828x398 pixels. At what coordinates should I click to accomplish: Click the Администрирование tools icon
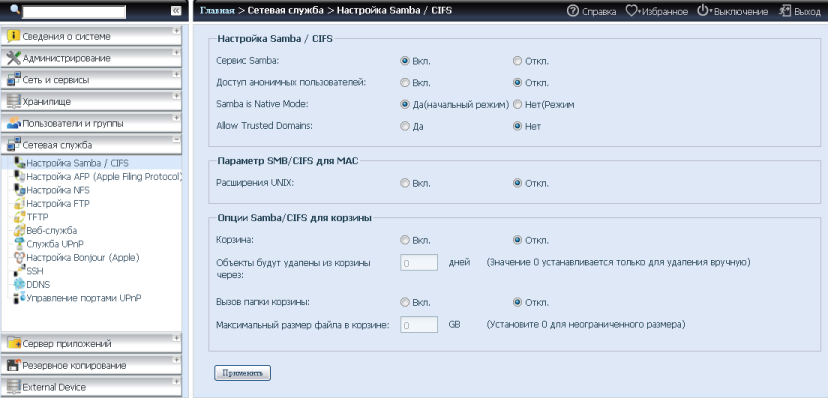point(14,58)
